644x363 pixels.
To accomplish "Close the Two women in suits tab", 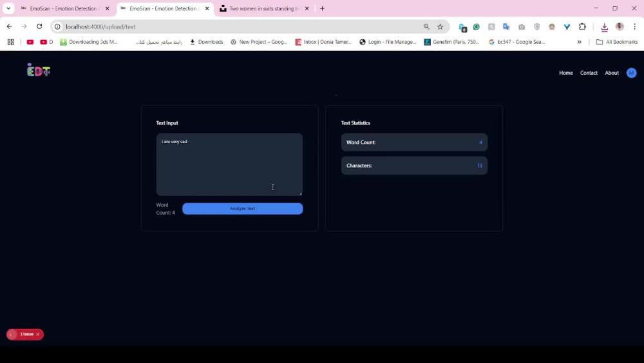I will (x=307, y=8).
